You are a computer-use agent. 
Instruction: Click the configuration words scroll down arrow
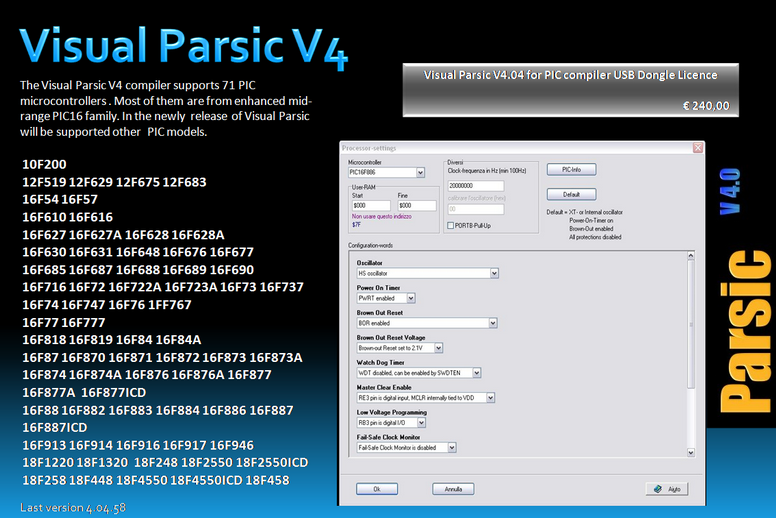pos(691,452)
